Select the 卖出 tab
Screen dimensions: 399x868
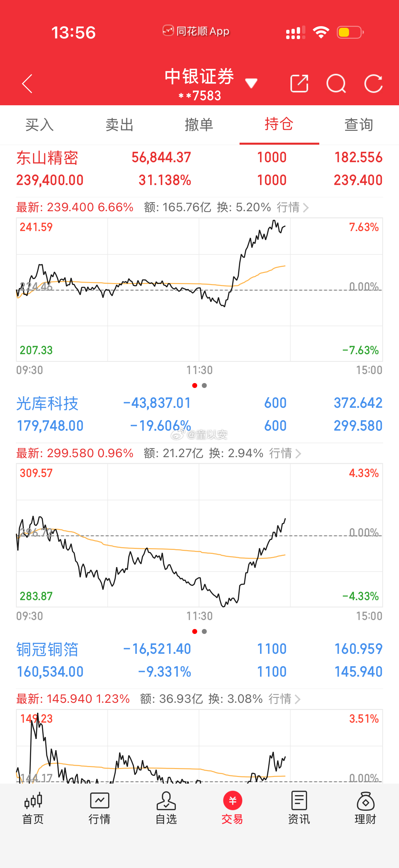click(x=119, y=125)
